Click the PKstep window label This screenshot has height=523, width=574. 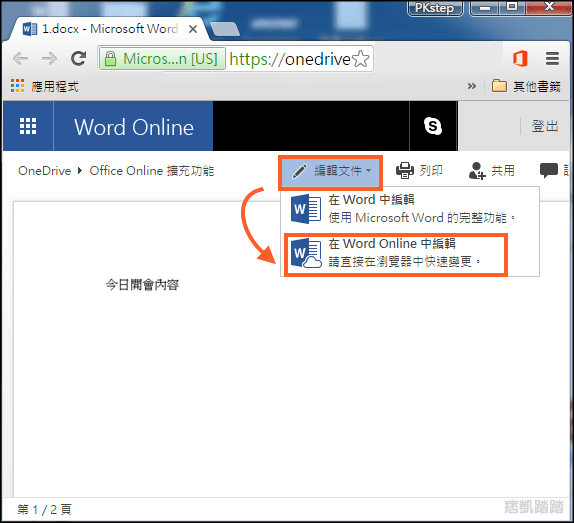point(435,8)
